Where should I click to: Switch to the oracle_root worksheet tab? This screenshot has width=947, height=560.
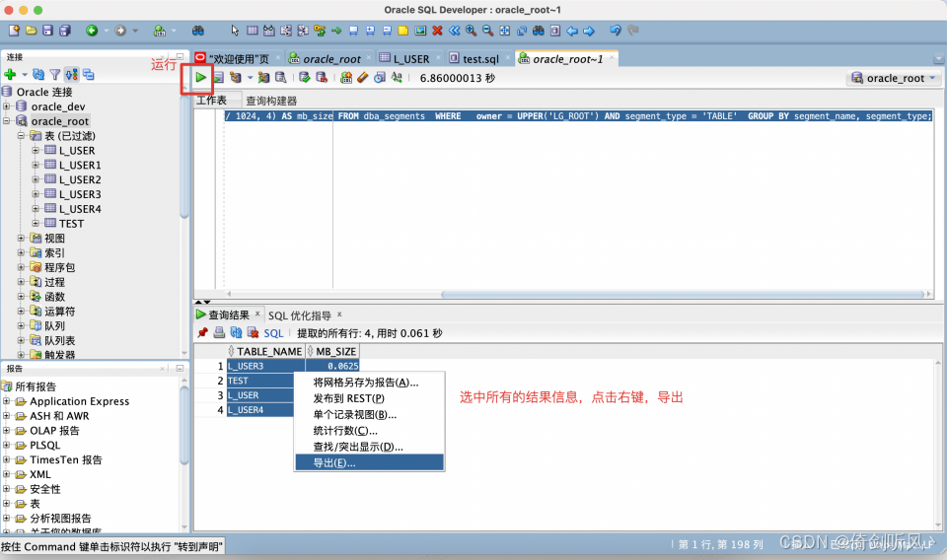tap(331, 58)
